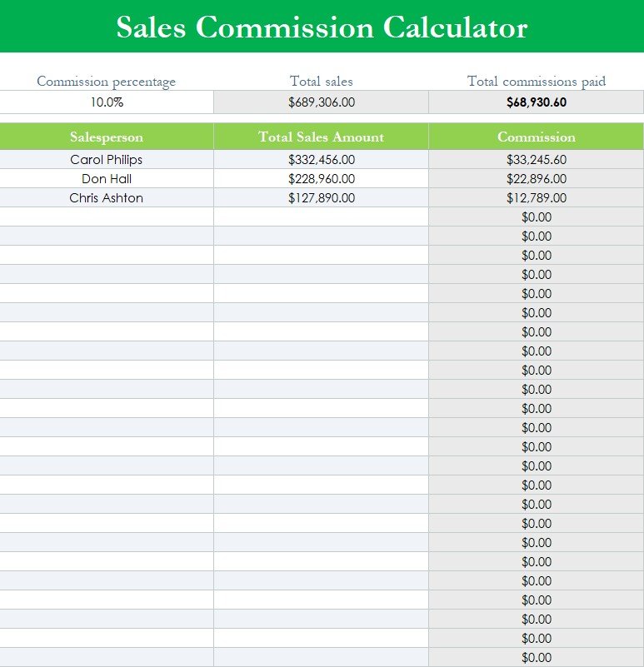This screenshot has height=667, width=644.
Task: Select the empty salesperson cell below Chris Ashton
Action: [x=107, y=217]
